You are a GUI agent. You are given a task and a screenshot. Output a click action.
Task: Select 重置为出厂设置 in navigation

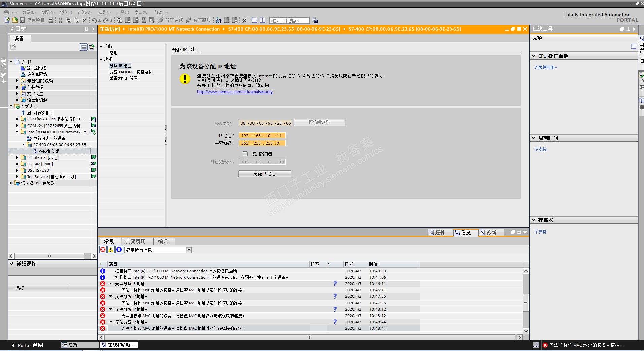[124, 78]
